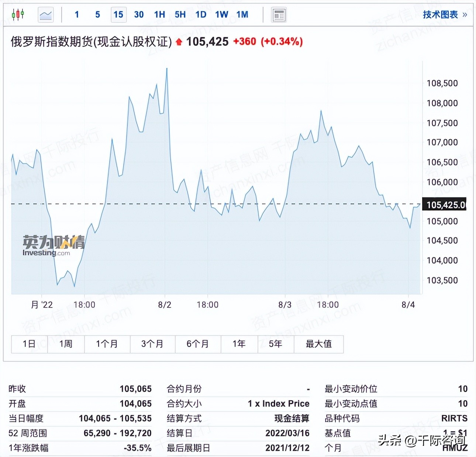
Task: Switch to the line chart icon
Action: 45,14
